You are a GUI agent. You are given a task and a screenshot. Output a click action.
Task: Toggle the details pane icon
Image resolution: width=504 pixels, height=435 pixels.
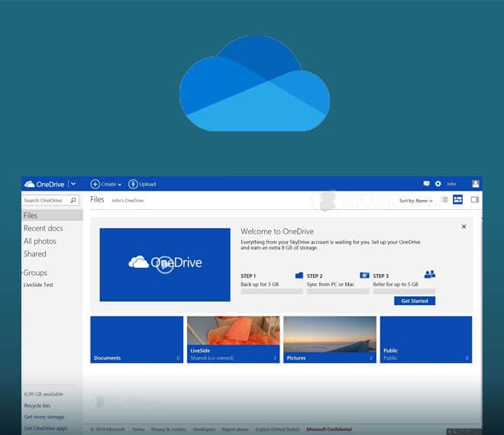[x=475, y=200]
